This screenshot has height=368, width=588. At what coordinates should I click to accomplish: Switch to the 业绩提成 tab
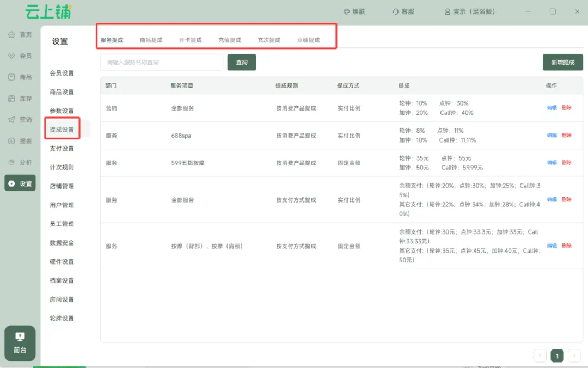(x=308, y=40)
